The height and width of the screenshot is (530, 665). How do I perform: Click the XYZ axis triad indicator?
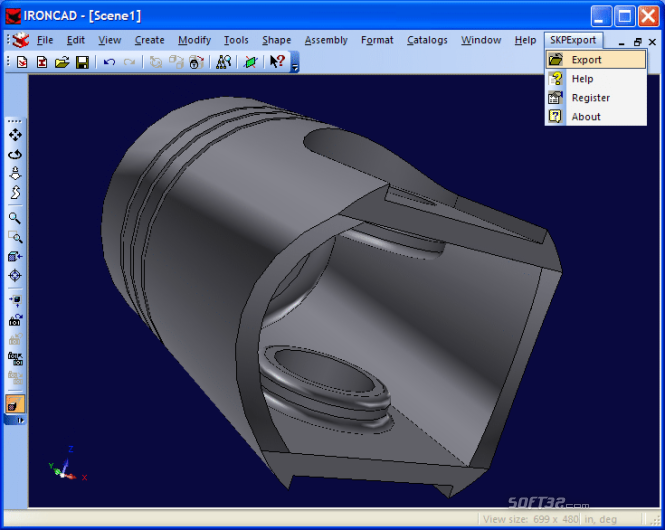tap(68, 465)
